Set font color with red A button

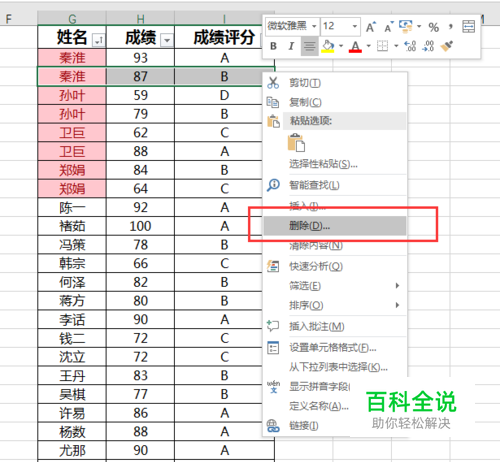point(355,46)
